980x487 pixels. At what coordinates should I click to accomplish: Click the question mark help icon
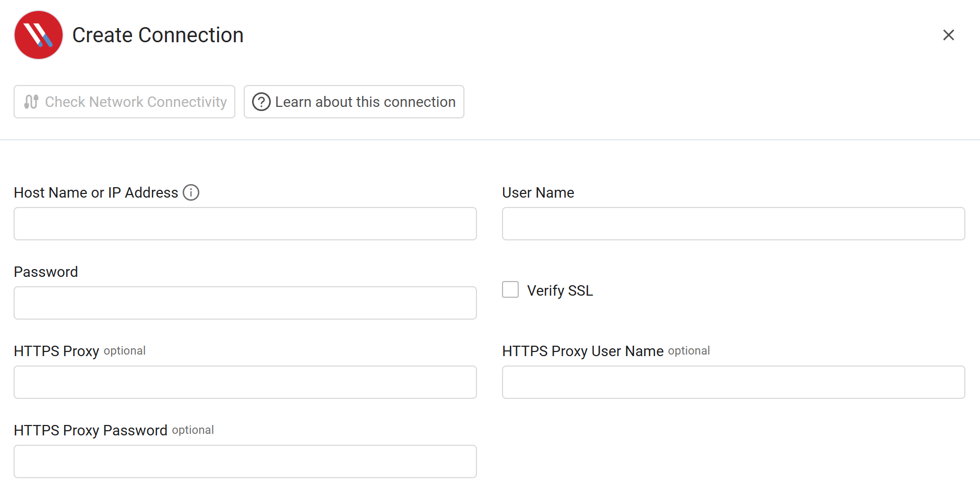(261, 102)
